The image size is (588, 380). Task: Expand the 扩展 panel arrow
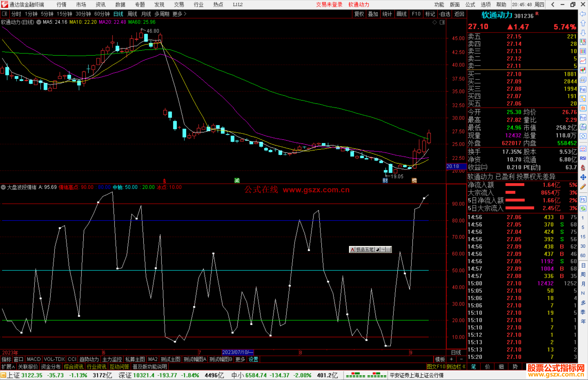[13, 367]
